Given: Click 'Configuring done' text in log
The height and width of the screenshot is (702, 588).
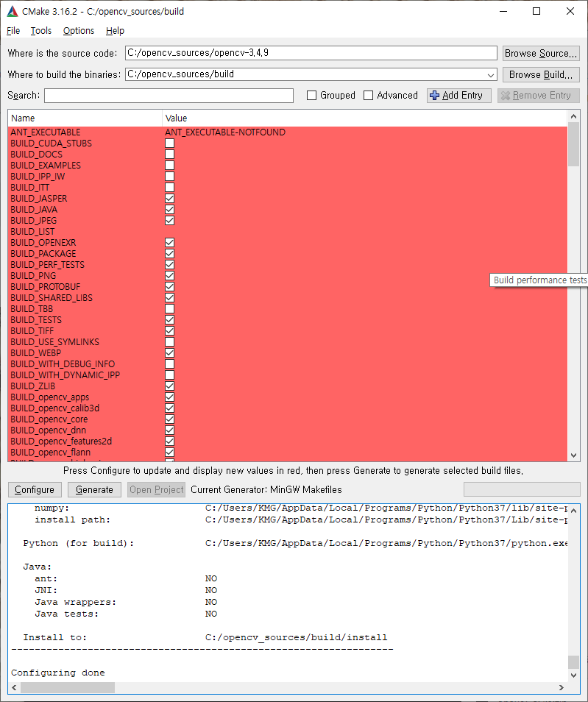Looking at the screenshot, I should pos(58,673).
